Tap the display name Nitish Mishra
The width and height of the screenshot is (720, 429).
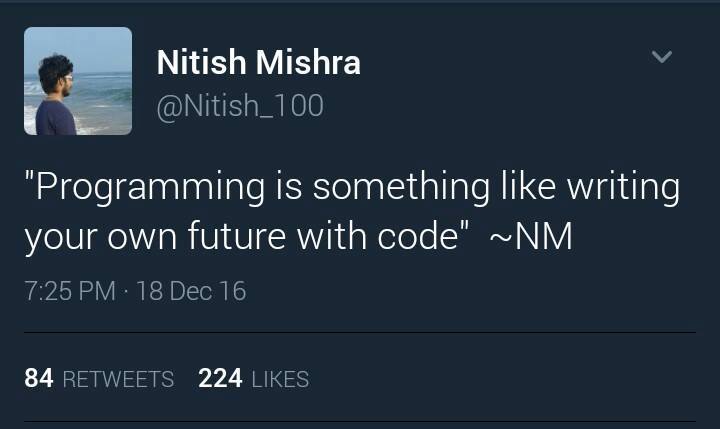point(258,63)
